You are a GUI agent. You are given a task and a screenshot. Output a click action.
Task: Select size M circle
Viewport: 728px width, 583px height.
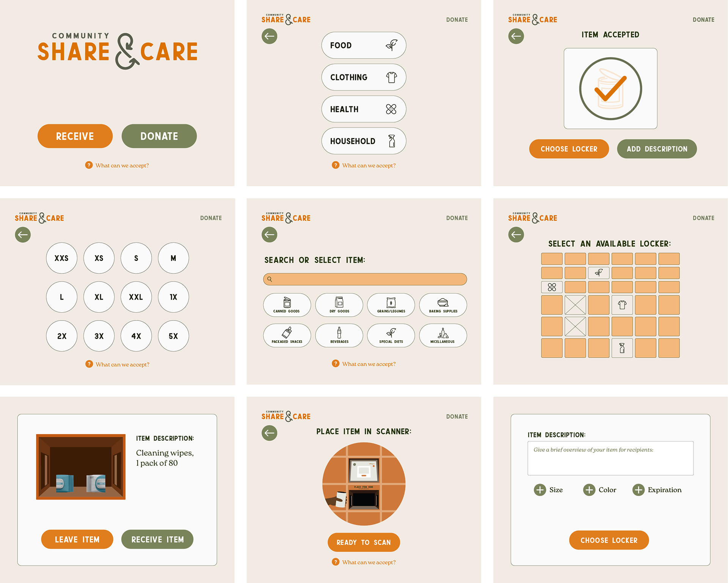[x=173, y=258]
